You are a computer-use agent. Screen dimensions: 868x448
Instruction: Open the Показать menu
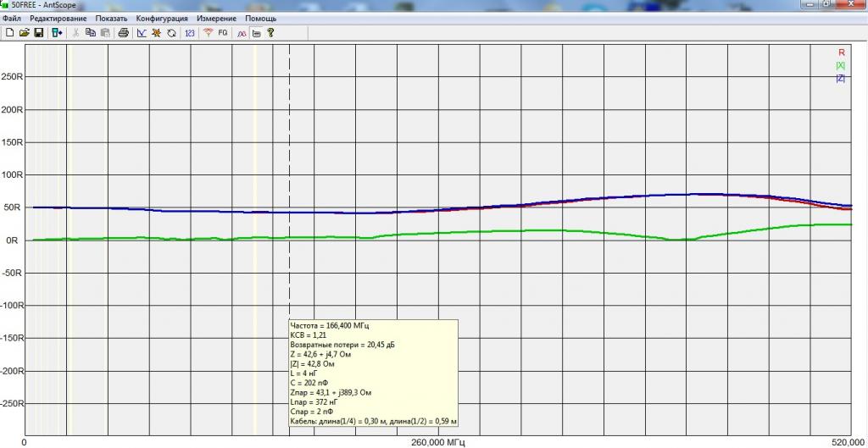[111, 19]
